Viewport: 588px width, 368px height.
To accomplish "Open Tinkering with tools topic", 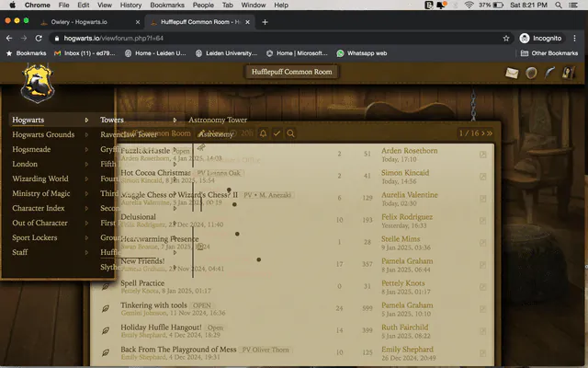I will coord(153,305).
